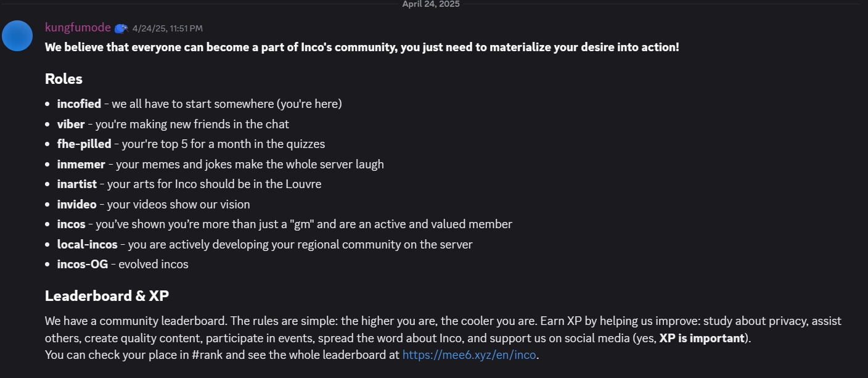Click the Roles heading
The width and height of the screenshot is (868, 378).
63,79
